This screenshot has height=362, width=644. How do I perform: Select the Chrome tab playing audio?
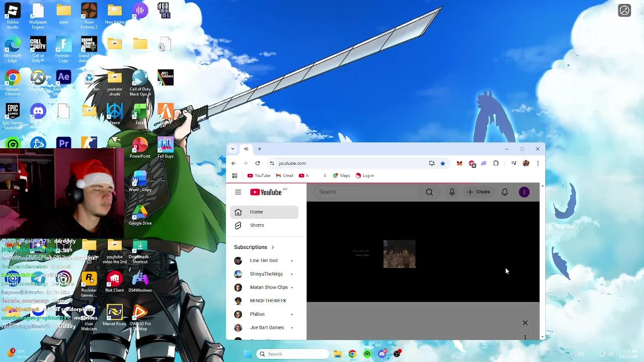point(246,149)
